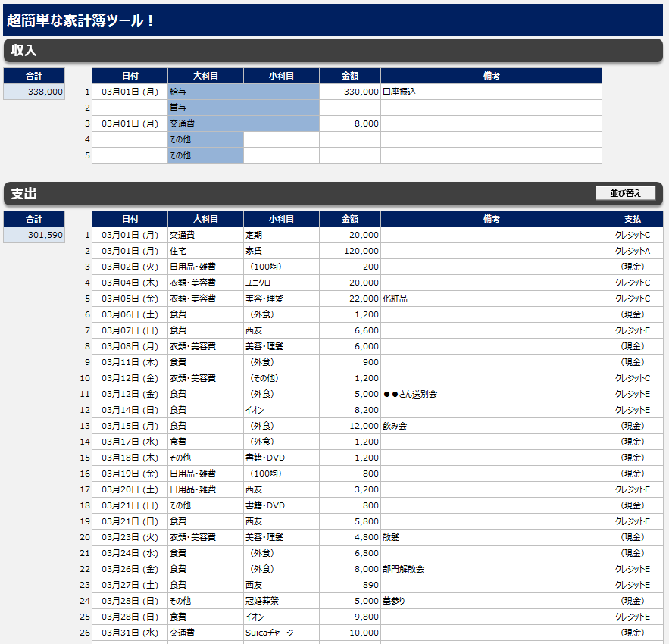The width and height of the screenshot is (669, 644).
Task: Click the ●●さん送別会 remark cell
Action: click(491, 394)
